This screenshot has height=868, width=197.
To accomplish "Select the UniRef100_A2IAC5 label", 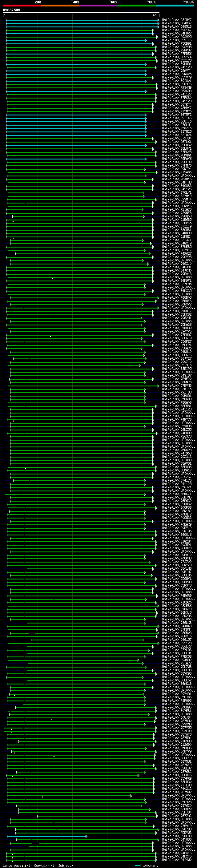I will coord(176,210).
